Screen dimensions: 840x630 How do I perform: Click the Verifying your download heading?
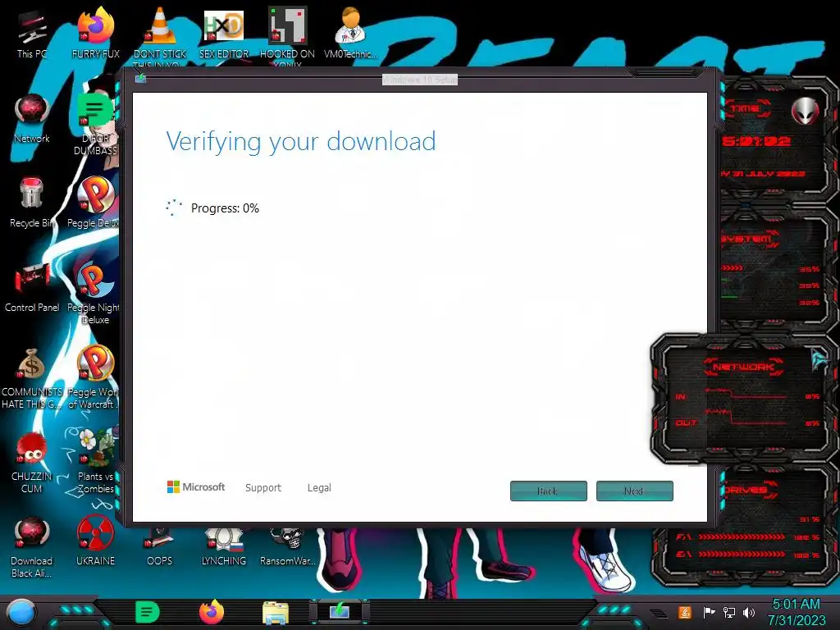300,141
